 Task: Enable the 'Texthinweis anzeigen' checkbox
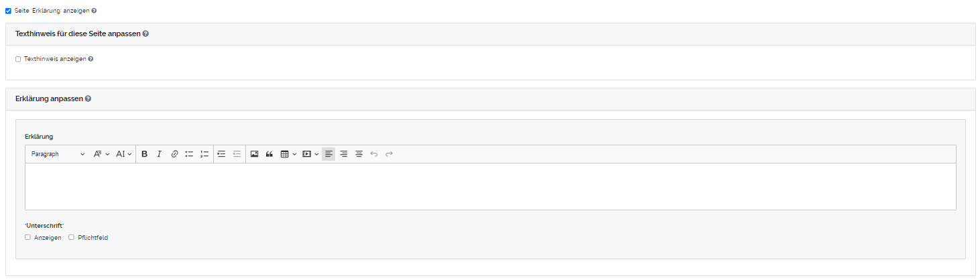(x=18, y=59)
